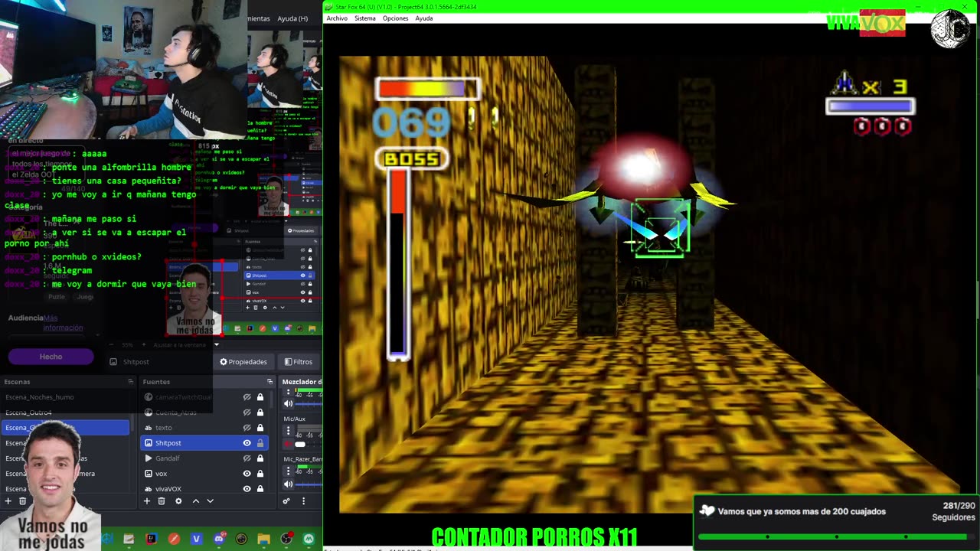The width and height of the screenshot is (980, 551).
Task: Undock the Escenas panel via header icon
Action: [x=130, y=381]
